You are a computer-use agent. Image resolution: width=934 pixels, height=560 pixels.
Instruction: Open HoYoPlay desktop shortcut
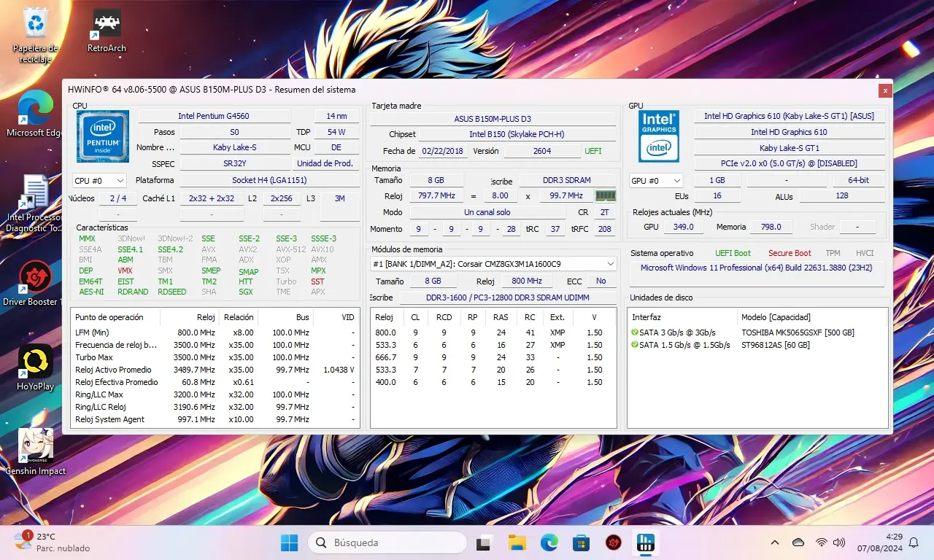click(x=35, y=367)
